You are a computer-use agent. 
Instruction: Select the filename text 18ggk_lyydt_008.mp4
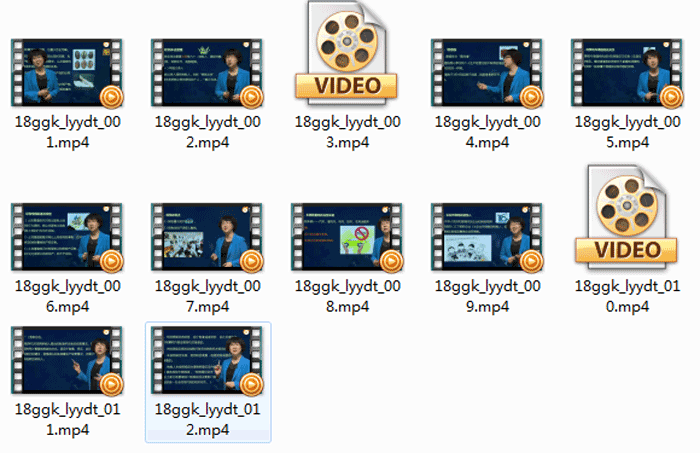pyautogui.click(x=347, y=296)
